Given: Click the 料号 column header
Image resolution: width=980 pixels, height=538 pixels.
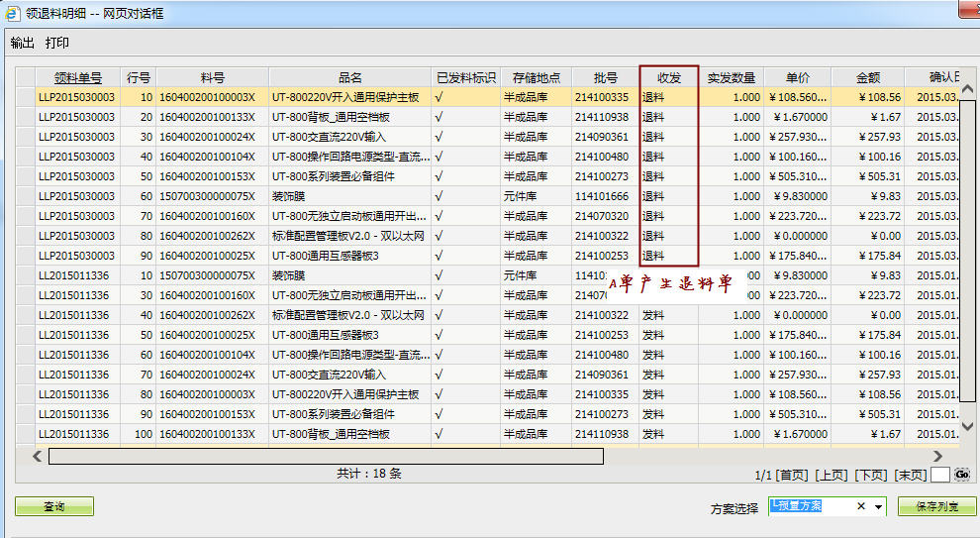Looking at the screenshot, I should pyautogui.click(x=213, y=77).
